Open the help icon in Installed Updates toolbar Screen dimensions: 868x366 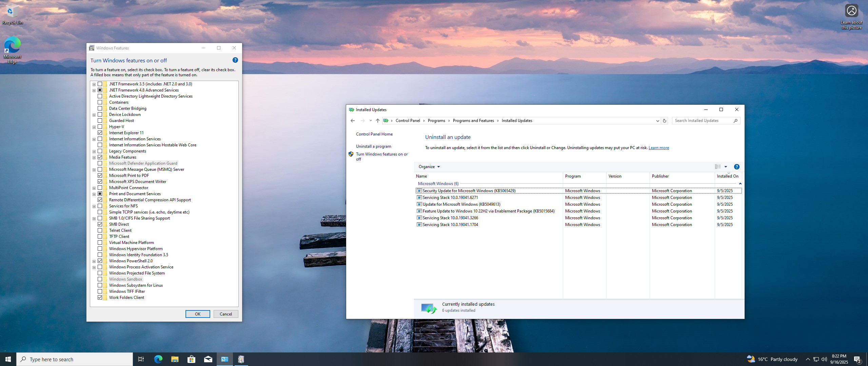click(736, 167)
